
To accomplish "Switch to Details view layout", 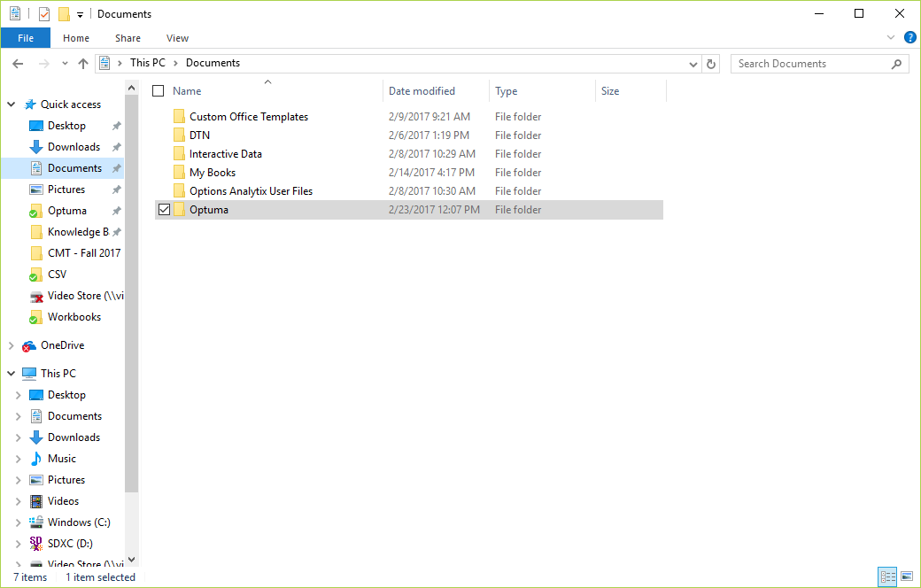I will (x=887, y=576).
